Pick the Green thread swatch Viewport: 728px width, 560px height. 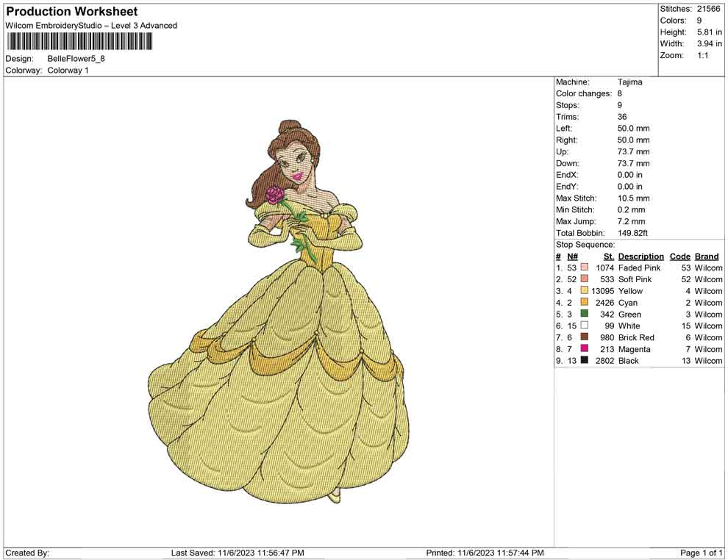pos(585,315)
